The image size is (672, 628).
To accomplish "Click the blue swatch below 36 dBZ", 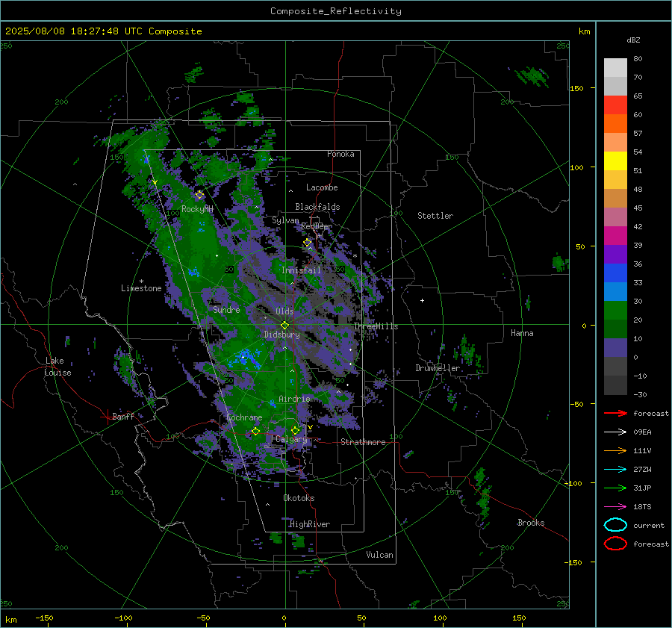I will (x=615, y=273).
